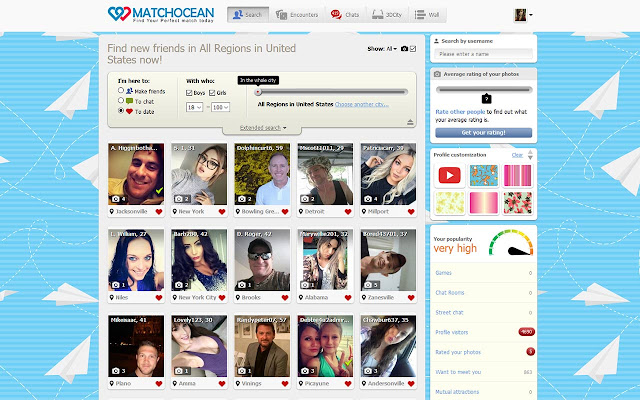The height and width of the screenshot is (400, 640).
Task: Click the location pin next to Detroit
Action: (x=301, y=212)
